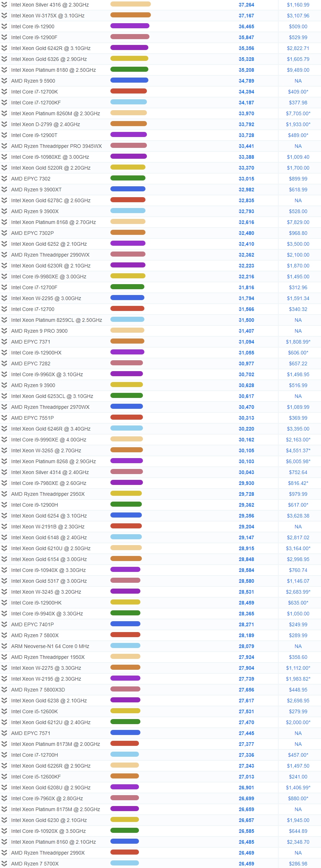The image size is (321, 868).
Task: Click price $249.99
Action: click(x=298, y=624)
